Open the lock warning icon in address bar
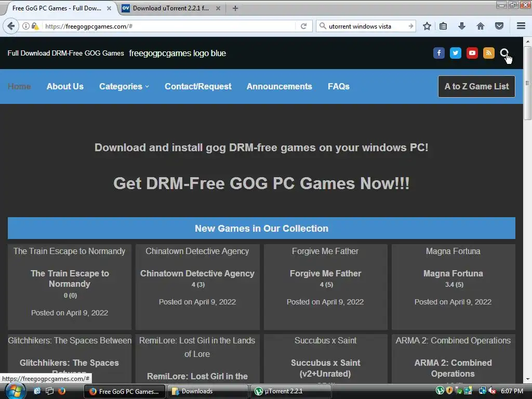Viewport: 532px width, 399px height. coord(35,26)
